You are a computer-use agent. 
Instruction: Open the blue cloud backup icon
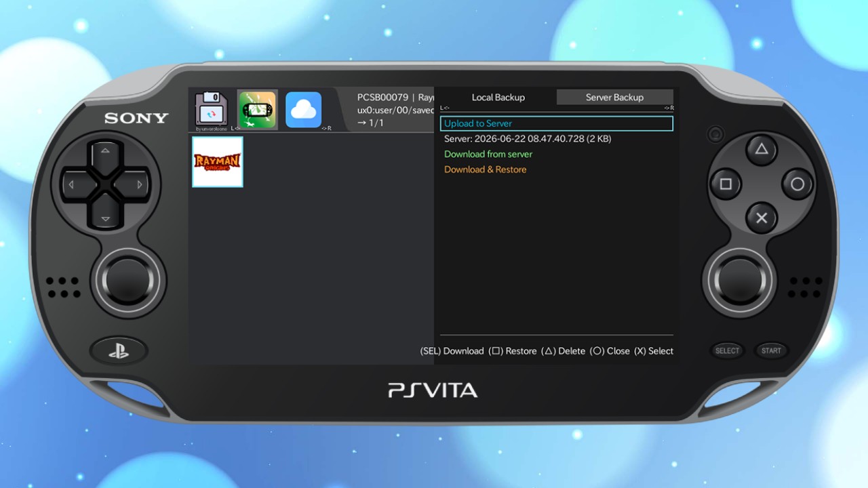pyautogui.click(x=303, y=110)
